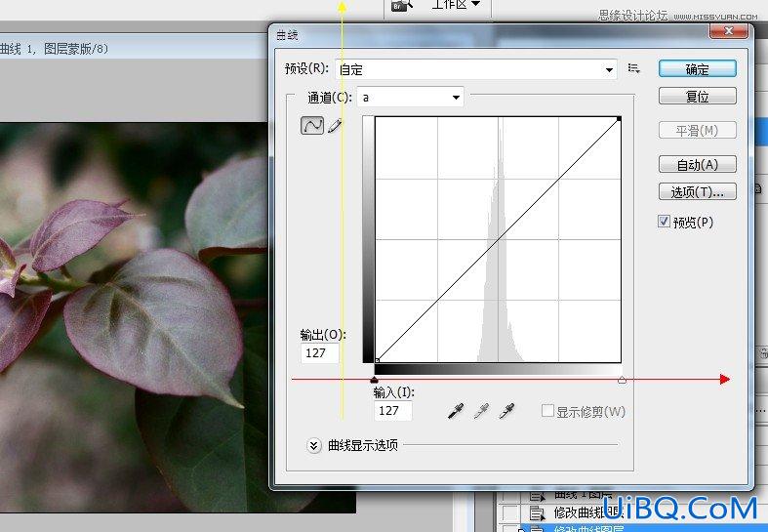Launch Adobe Bridge from the top bar
Viewport: 768px width, 532px height.
[402, 6]
